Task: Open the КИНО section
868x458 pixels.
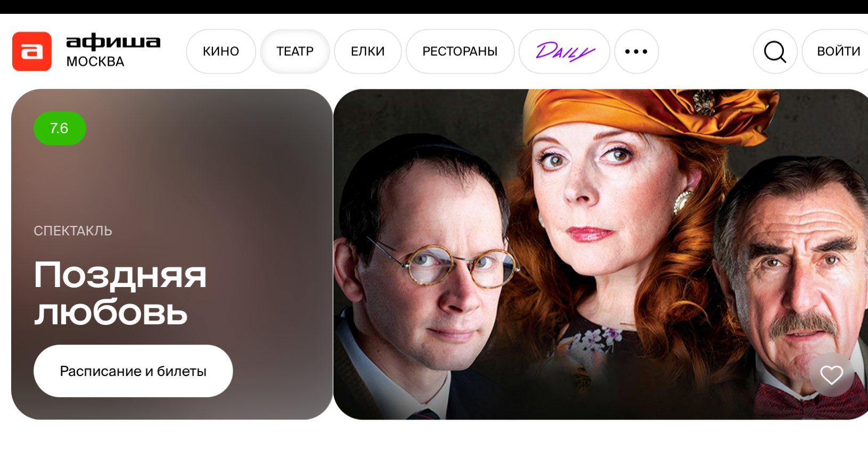Action: point(221,52)
